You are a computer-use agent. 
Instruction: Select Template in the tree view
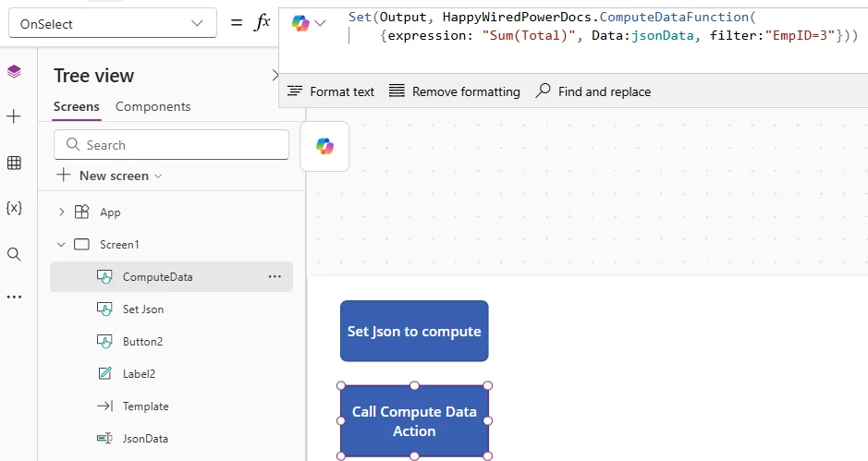click(145, 406)
